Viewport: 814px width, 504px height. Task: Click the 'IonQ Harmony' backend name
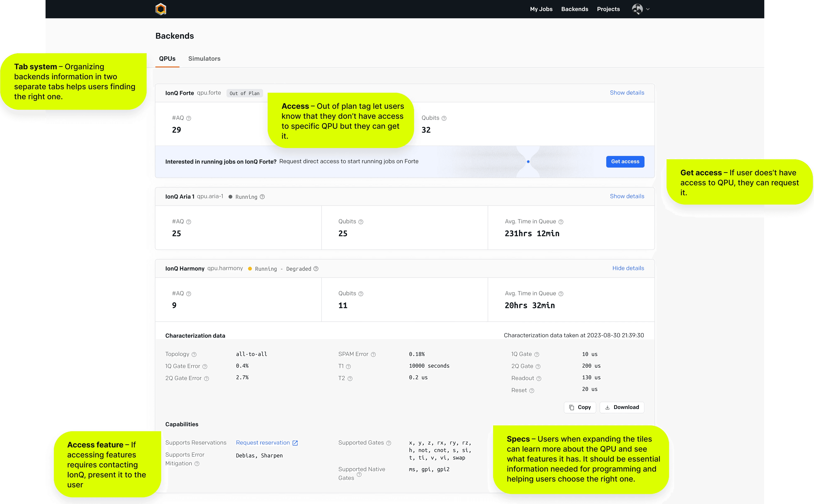coord(185,269)
